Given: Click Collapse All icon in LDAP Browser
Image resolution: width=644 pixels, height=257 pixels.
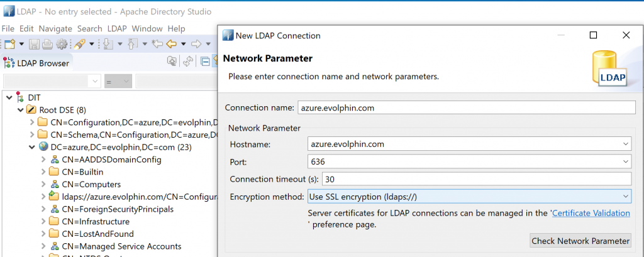Looking at the screenshot, I should (205, 62).
